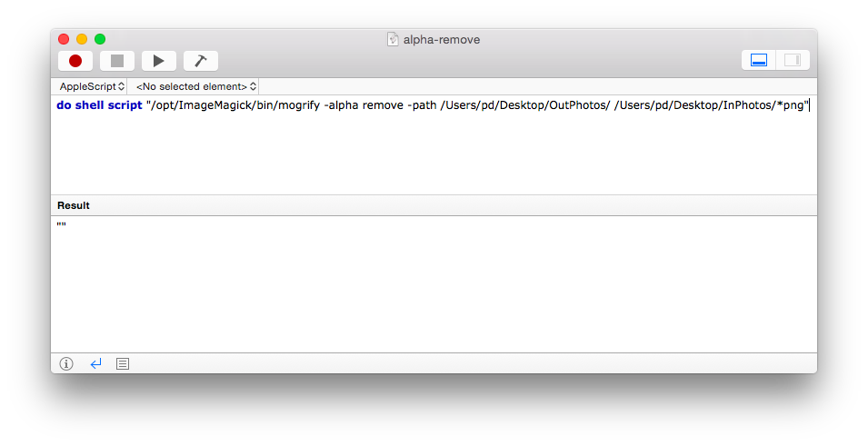
Task: Click the Result pane header
Action: coord(74,205)
